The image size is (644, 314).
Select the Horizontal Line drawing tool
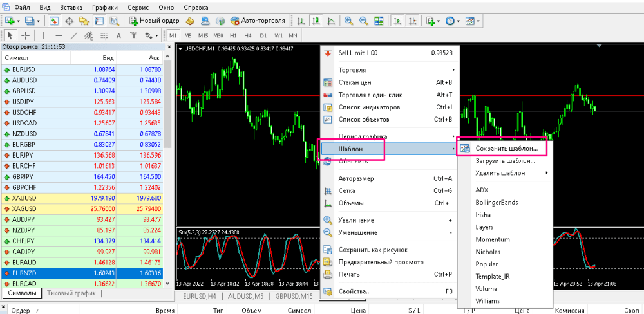59,35
